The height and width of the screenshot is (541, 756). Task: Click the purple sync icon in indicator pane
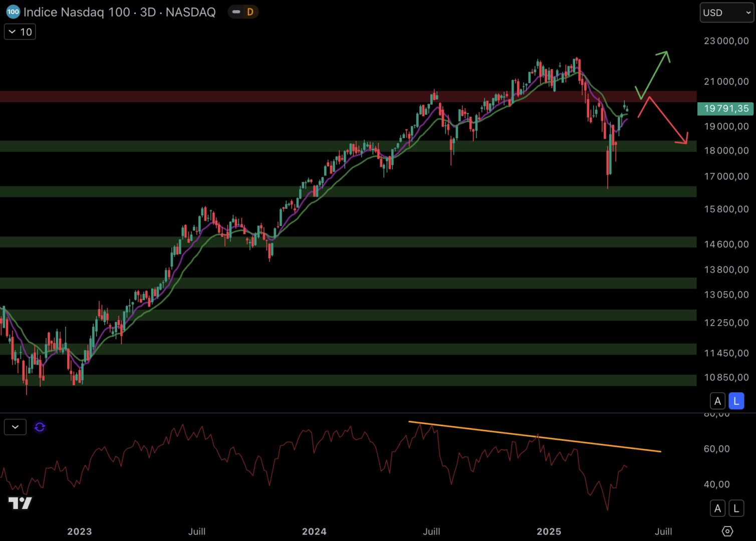[x=40, y=427]
